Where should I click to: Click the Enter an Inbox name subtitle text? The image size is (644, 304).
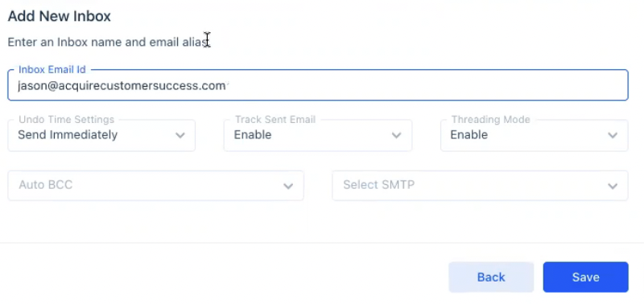108,43
